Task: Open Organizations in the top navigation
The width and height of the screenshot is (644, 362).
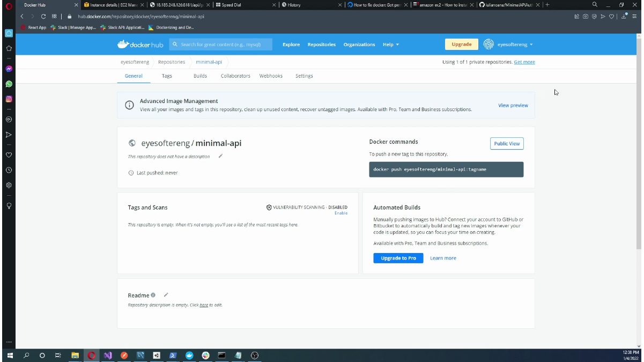Action: tap(359, 45)
